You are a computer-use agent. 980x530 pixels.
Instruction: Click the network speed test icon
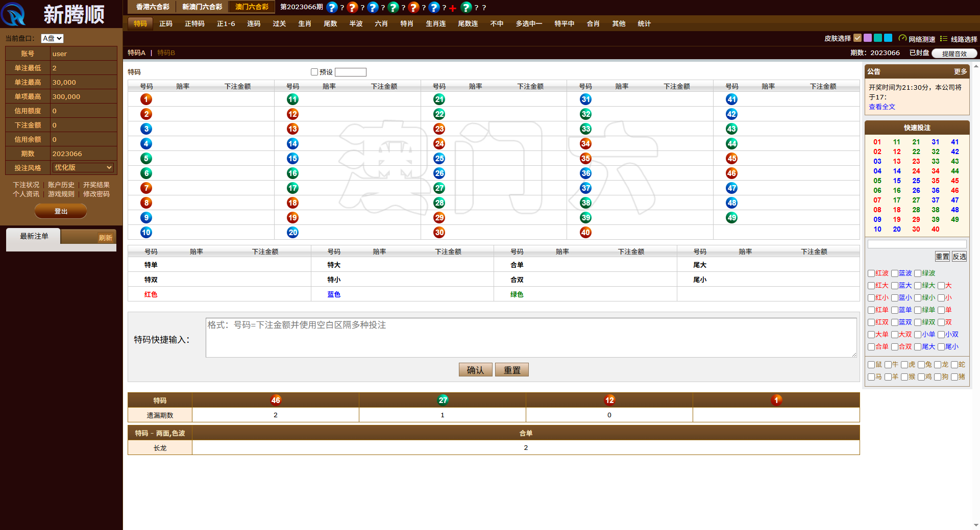coord(902,38)
